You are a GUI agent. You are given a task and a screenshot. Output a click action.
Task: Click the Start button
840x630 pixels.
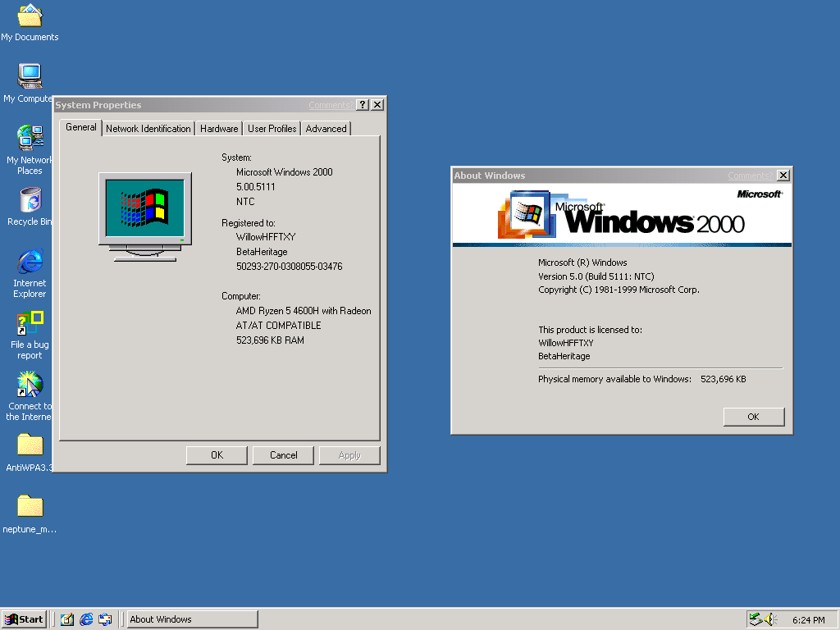point(24,619)
